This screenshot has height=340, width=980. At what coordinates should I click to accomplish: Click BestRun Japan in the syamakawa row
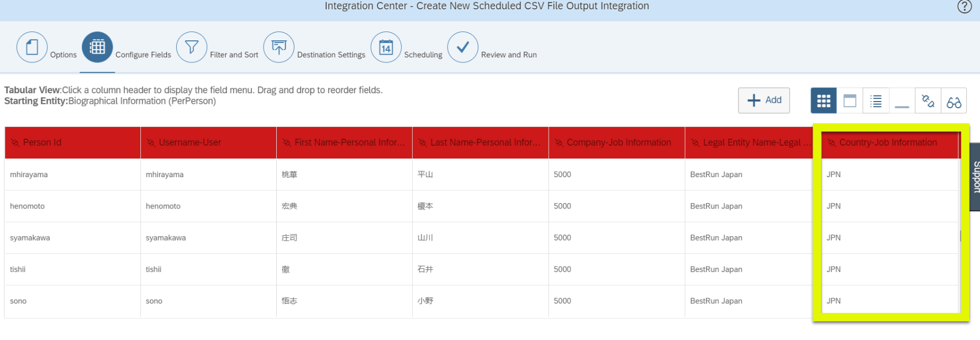[716, 238]
